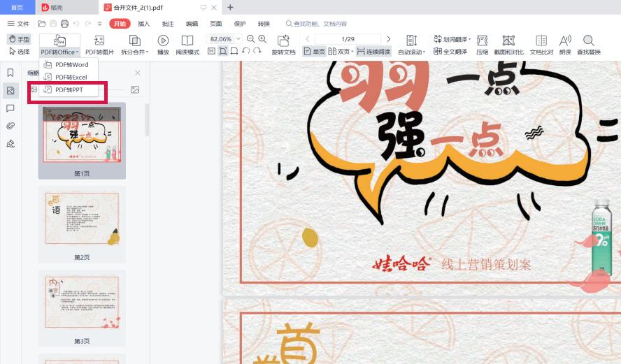Choose PDF转Word from the dropdown menu
Viewport: 621px width, 364px height.
[69, 64]
